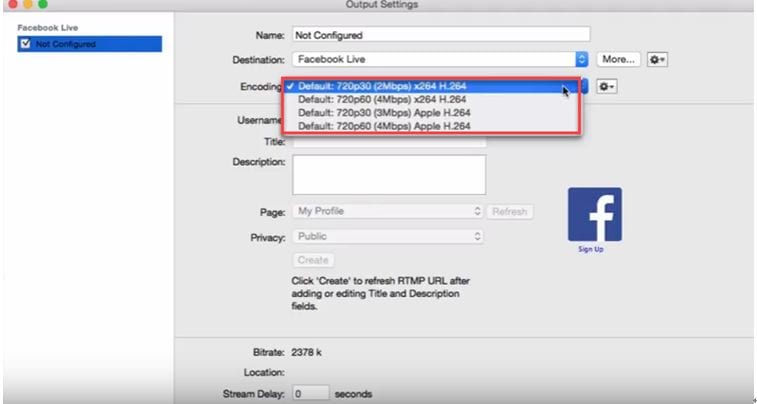The height and width of the screenshot is (404, 757).
Task: Click the Refresh button
Action: (x=510, y=212)
